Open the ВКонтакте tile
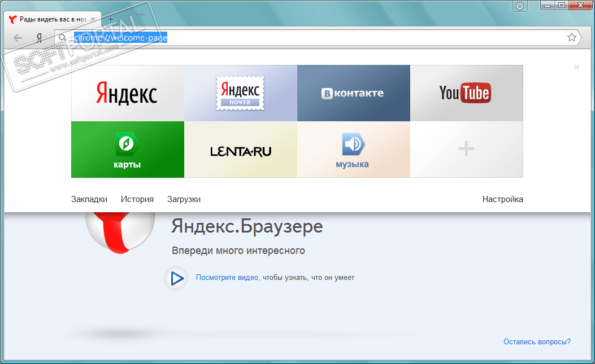This screenshot has width=595, height=364. [354, 93]
